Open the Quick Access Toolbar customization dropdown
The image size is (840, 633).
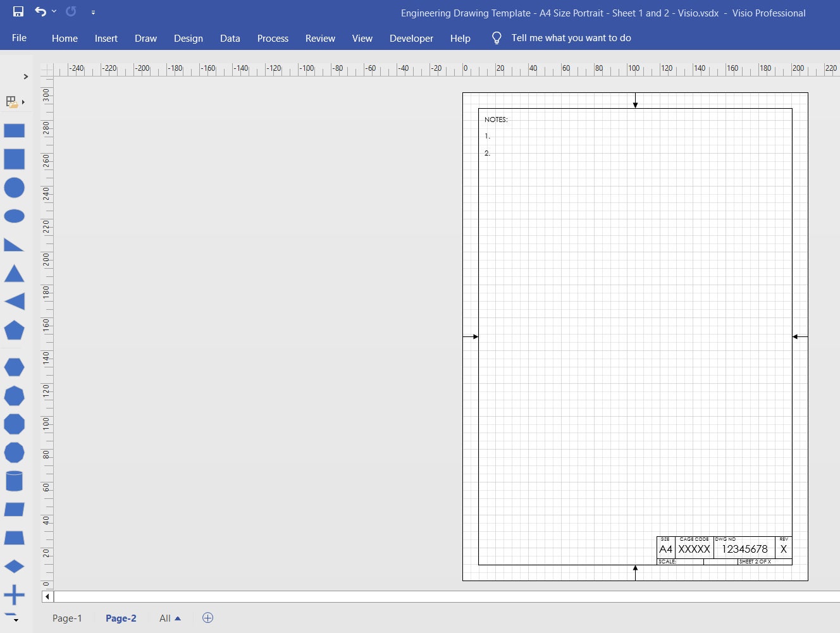pos(94,12)
